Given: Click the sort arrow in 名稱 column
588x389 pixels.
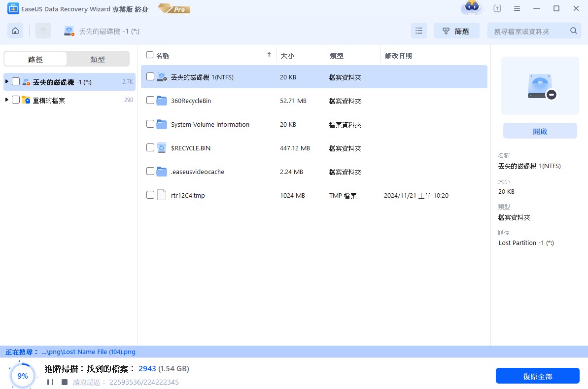Looking at the screenshot, I should pos(269,55).
